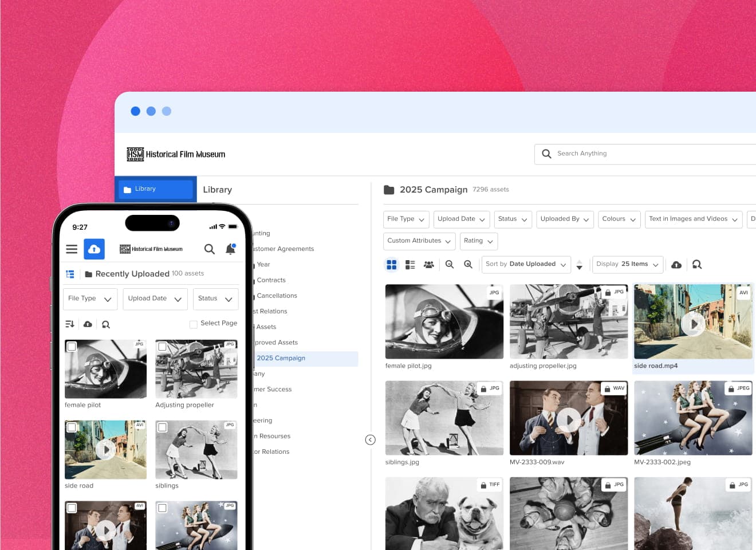Select the side road checkbox on phone
This screenshot has height=550, width=756.
click(72, 427)
